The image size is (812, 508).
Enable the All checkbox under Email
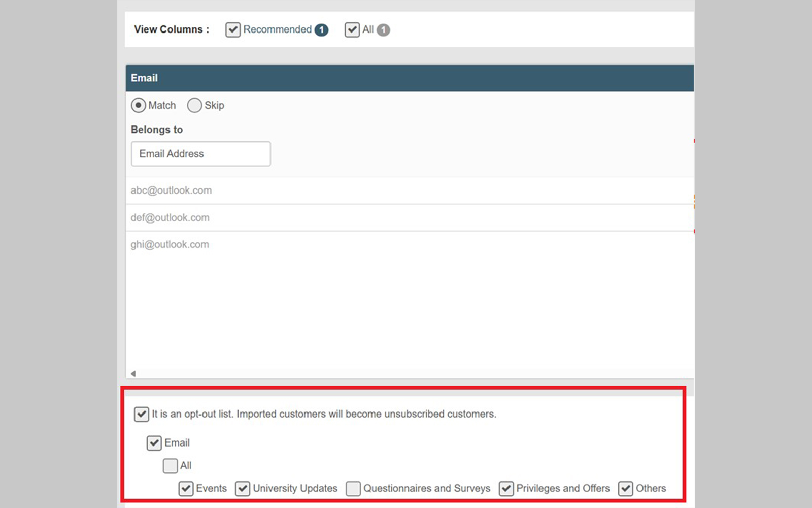click(170, 466)
